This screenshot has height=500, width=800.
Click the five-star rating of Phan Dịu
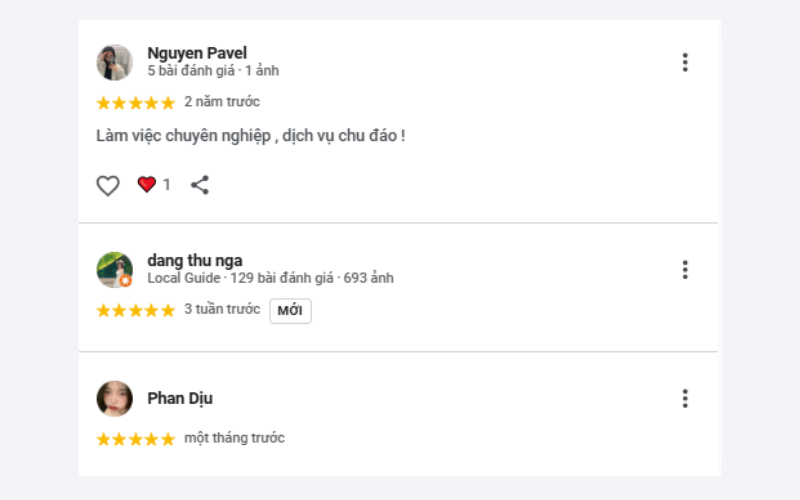[135, 439]
